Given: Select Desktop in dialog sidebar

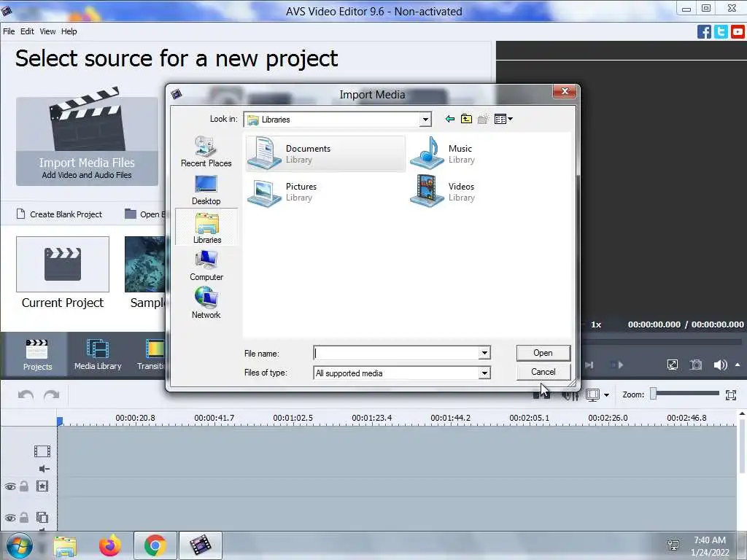Looking at the screenshot, I should 206,190.
